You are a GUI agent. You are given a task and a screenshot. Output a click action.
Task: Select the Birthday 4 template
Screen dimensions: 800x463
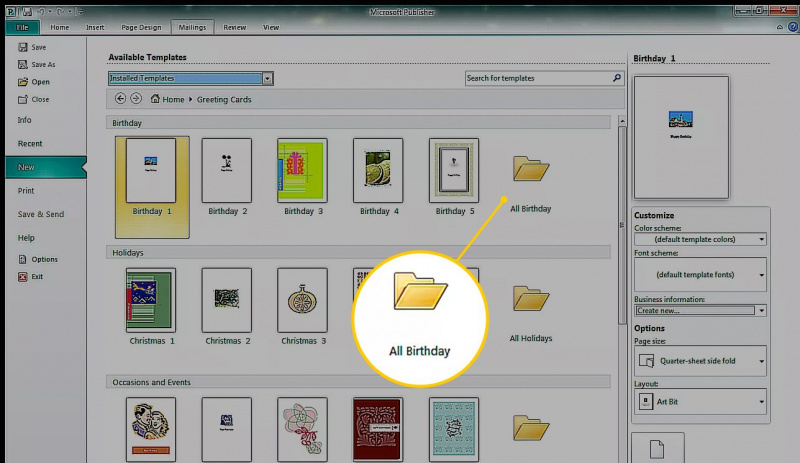(x=378, y=177)
